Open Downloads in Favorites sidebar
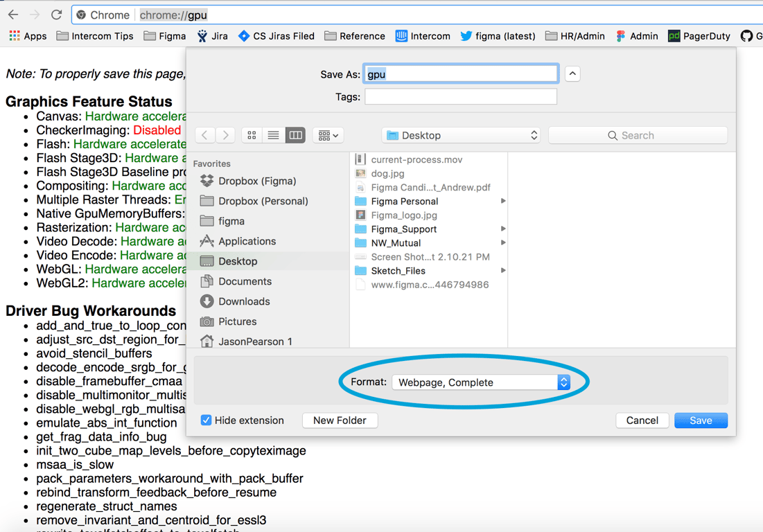 tap(243, 301)
